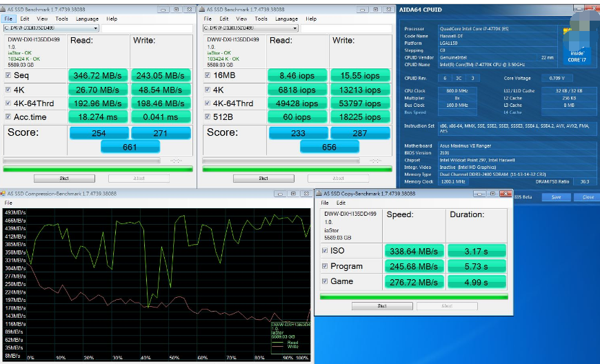Open Help menu in MB/s benchmark window
600x364 pixels.
112,19
